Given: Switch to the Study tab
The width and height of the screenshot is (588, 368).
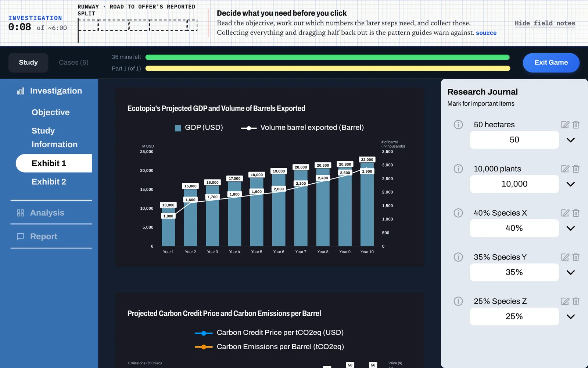Looking at the screenshot, I should (x=28, y=63).
